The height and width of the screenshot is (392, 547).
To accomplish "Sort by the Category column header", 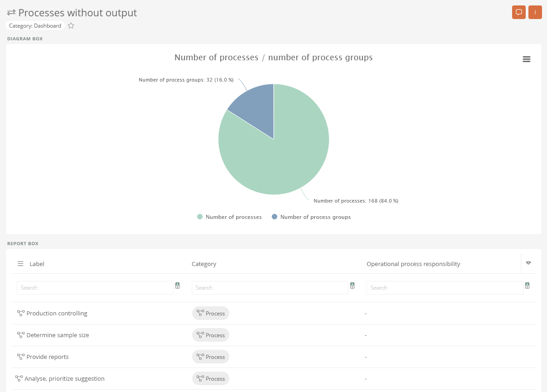I will click(204, 264).
